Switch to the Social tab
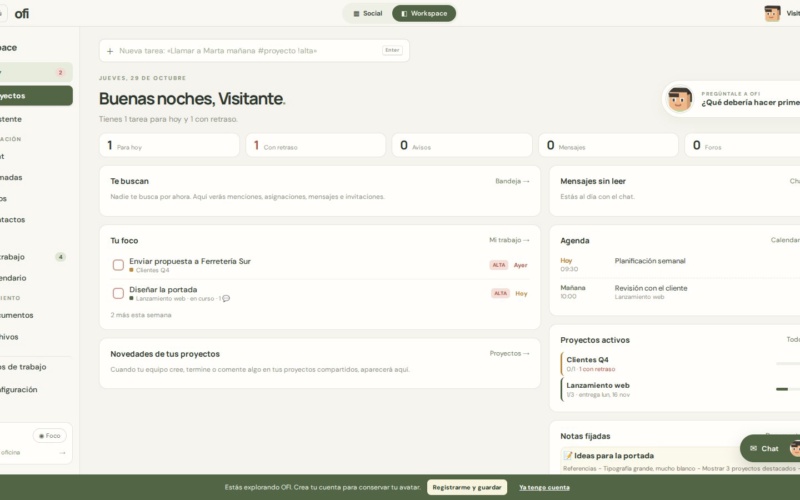 [368, 13]
